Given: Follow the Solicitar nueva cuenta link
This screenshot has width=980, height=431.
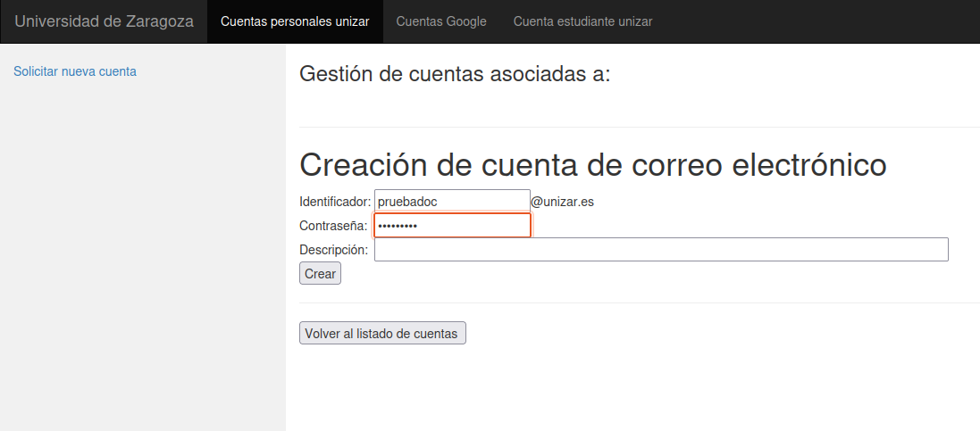Looking at the screenshot, I should point(75,71).
